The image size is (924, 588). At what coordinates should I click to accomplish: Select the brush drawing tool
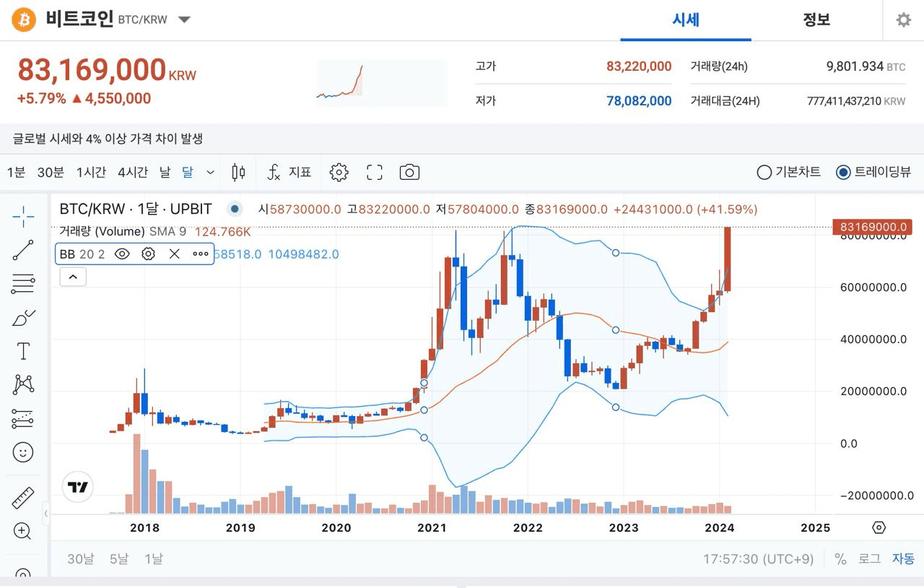coord(23,318)
